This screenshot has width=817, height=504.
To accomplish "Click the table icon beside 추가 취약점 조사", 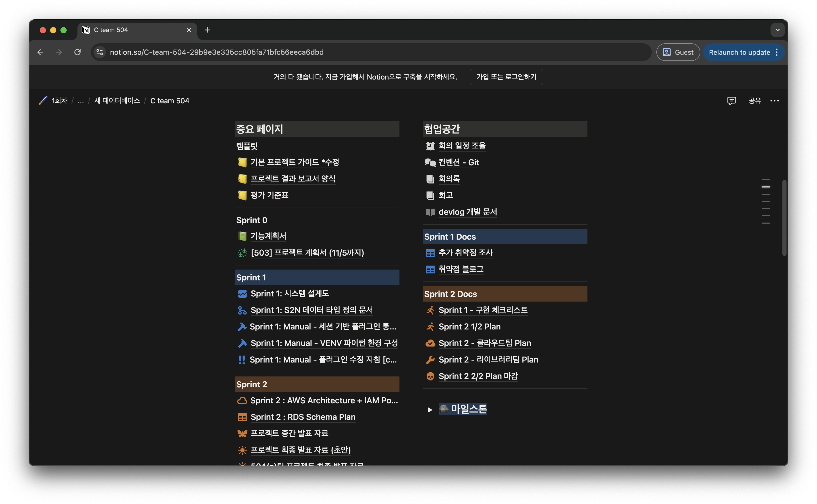I will coord(430,253).
